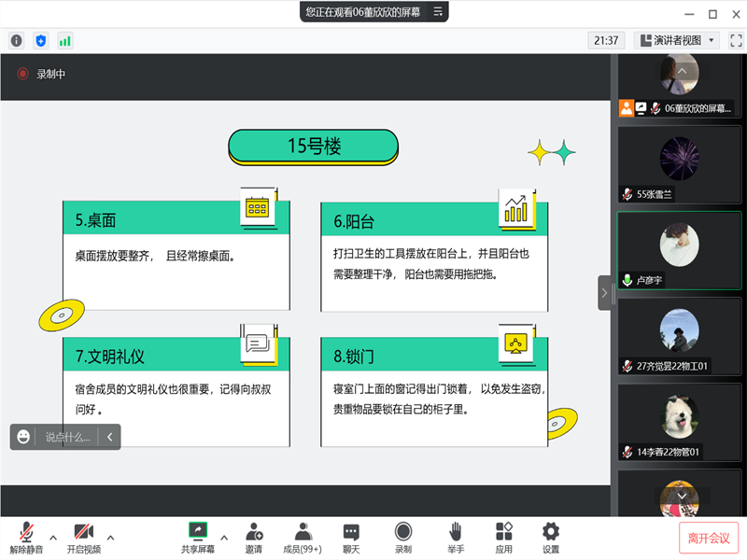Open the Invite participants icon
Image resolution: width=747 pixels, height=560 pixels.
click(x=254, y=538)
